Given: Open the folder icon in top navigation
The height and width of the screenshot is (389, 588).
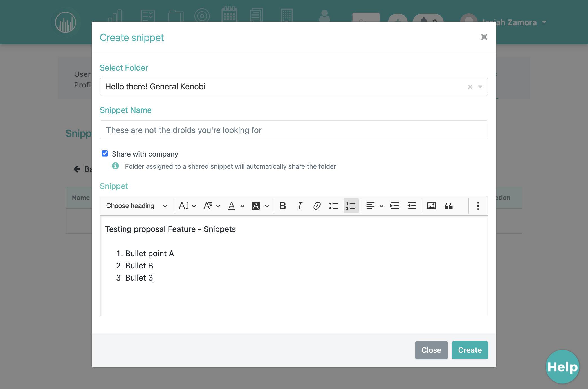Looking at the screenshot, I should tap(176, 16).
